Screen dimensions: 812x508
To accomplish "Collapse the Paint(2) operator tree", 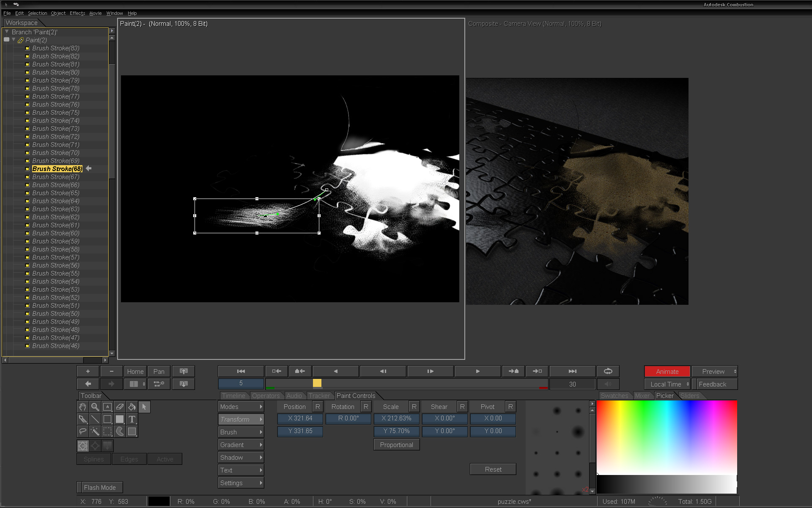I will click(x=14, y=40).
